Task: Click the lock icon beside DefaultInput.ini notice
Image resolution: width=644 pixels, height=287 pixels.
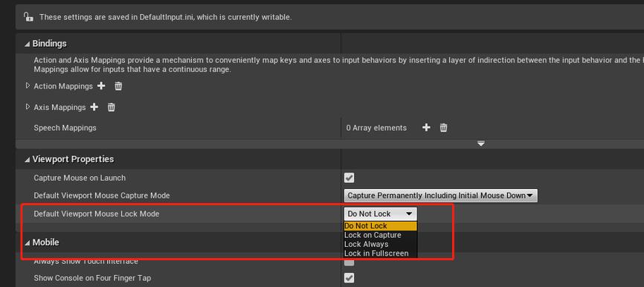Action: click(28, 17)
